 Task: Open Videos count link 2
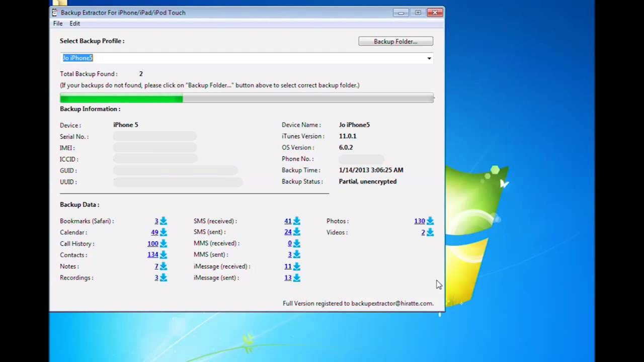[423, 232]
